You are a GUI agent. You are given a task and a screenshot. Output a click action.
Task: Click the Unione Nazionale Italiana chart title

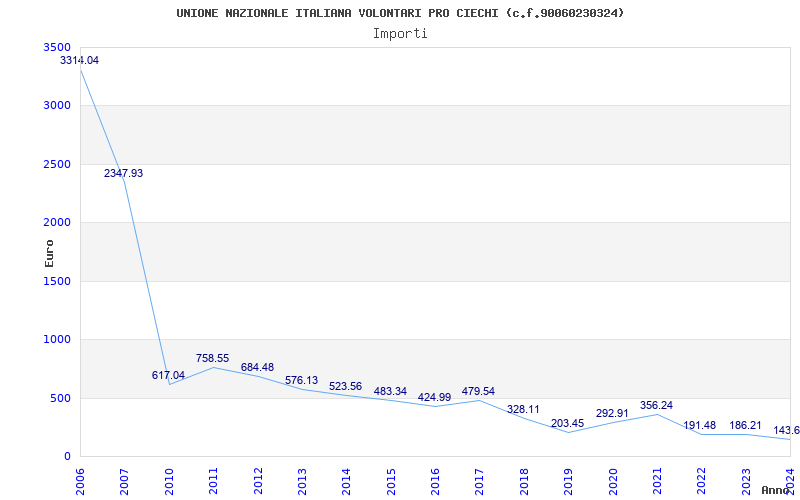[400, 13]
